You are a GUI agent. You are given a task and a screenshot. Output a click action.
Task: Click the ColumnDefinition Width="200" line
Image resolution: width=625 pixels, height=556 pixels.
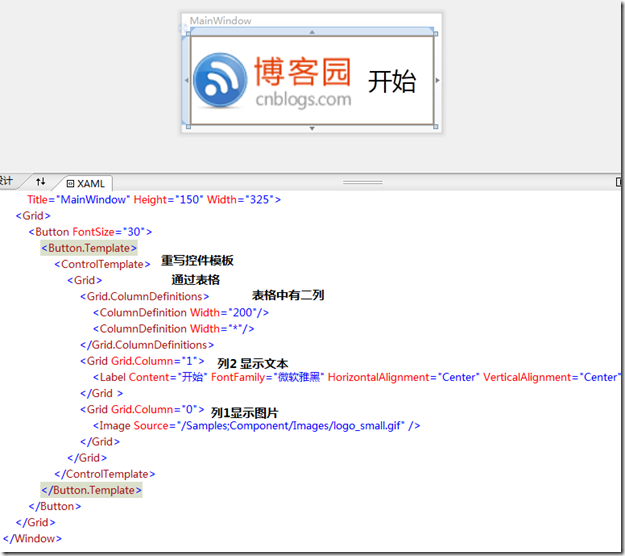[181, 312]
